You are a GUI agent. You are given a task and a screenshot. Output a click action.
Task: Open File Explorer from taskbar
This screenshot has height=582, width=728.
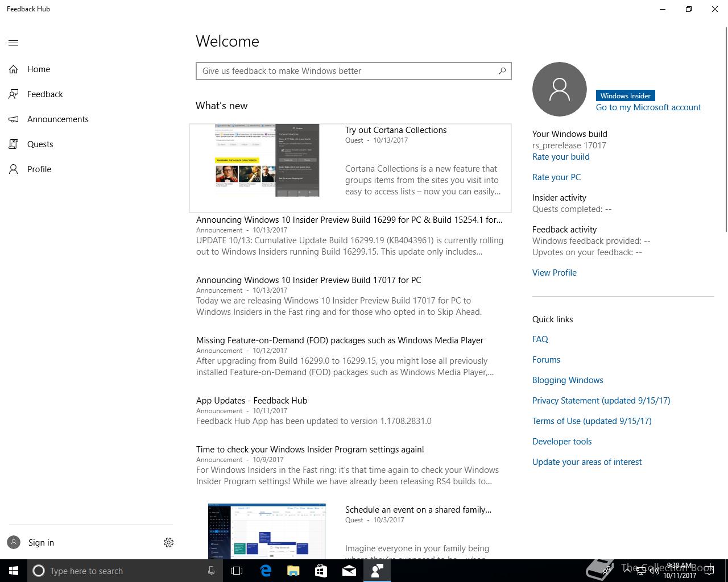click(x=293, y=571)
